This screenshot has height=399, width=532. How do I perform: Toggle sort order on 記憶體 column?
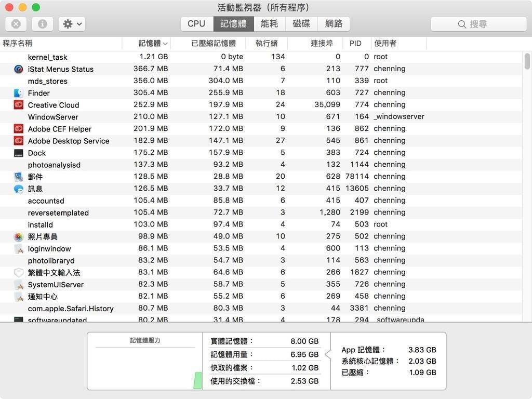[146, 44]
